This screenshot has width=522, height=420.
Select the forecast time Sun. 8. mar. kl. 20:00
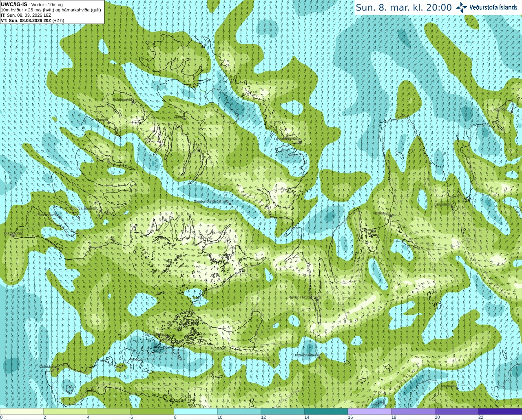(404, 7)
